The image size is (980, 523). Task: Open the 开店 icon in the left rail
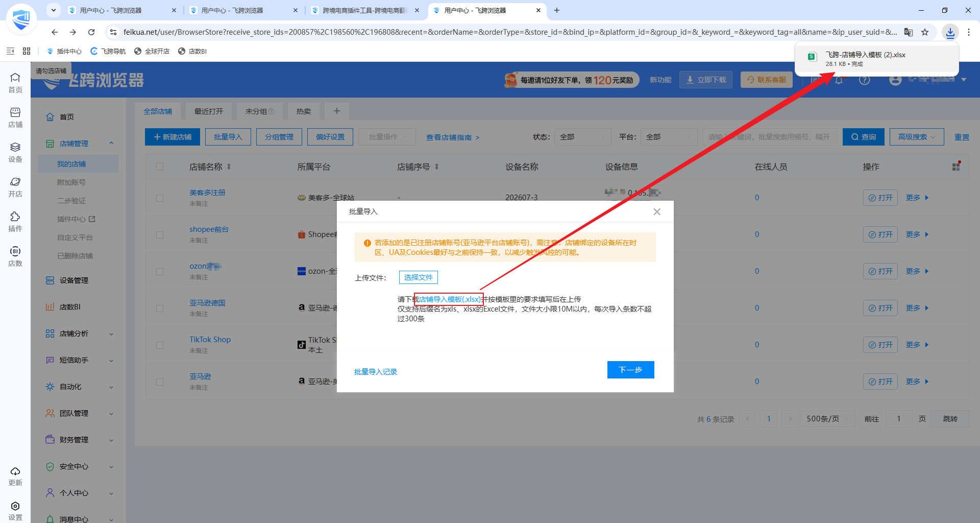click(15, 187)
